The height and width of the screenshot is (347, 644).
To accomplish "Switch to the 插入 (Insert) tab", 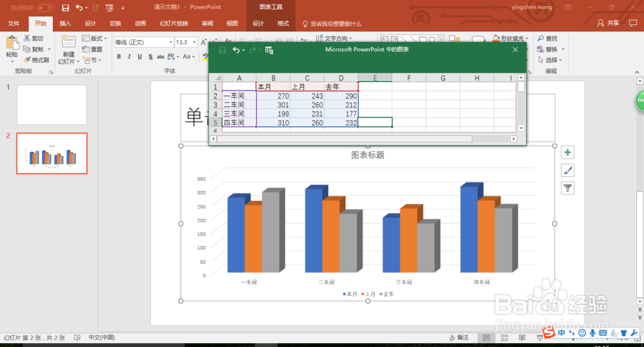I will point(65,23).
